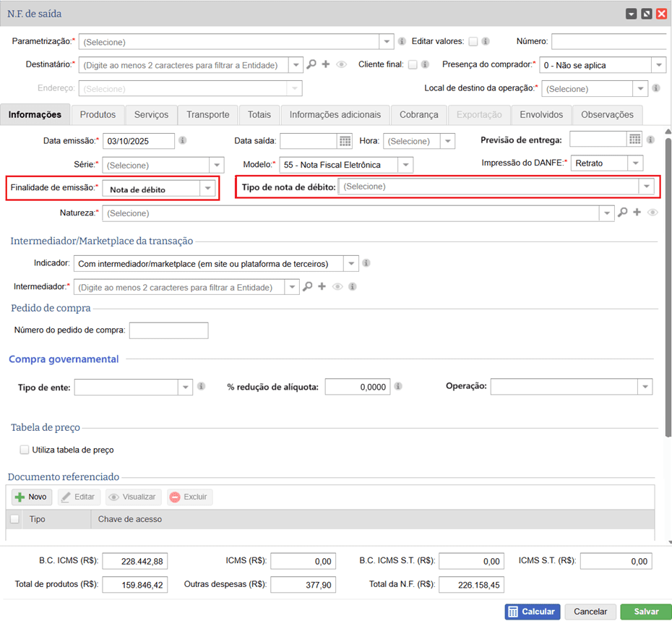Click the search magnifier next to Natureza
This screenshot has height=621, width=672.
click(622, 213)
